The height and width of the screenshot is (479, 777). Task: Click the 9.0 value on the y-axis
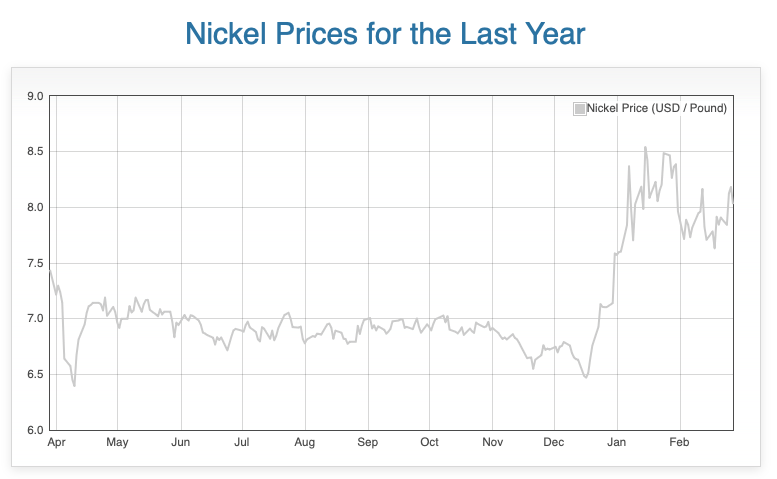[35, 96]
